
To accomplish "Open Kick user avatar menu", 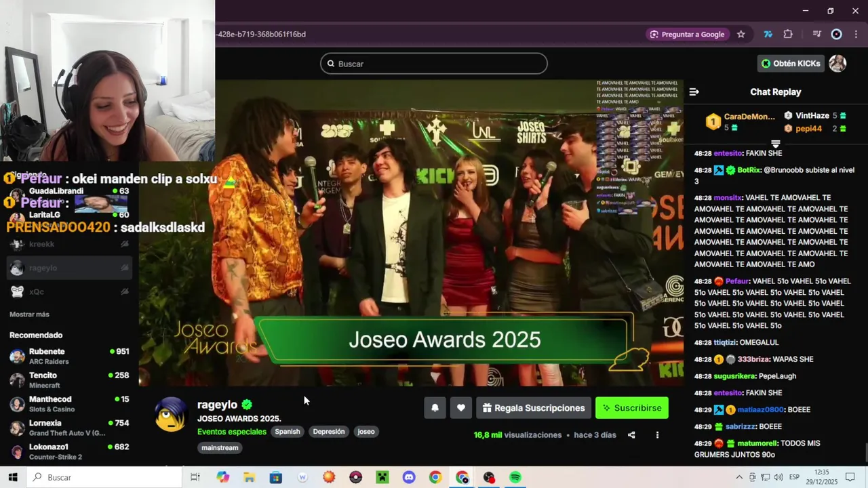I will pyautogui.click(x=838, y=64).
